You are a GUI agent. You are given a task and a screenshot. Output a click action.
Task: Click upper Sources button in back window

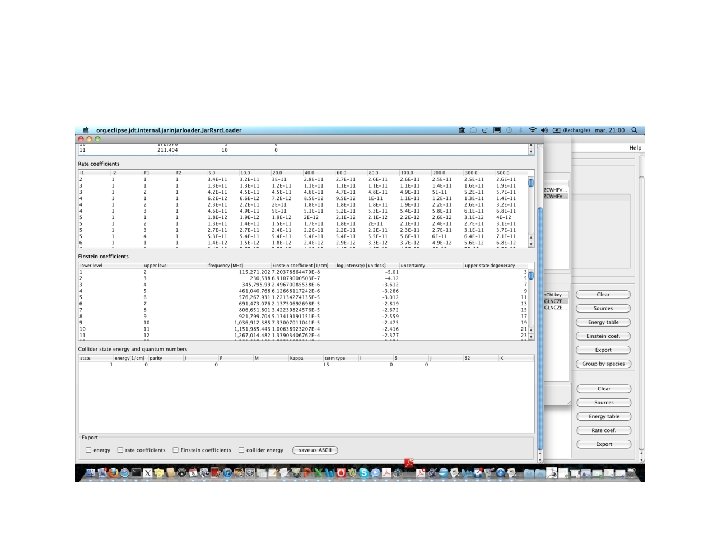[603, 309]
